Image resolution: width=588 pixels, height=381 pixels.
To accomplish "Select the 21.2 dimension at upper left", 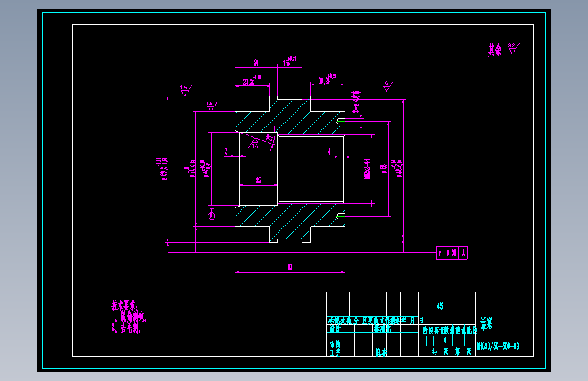I will [x=252, y=80].
